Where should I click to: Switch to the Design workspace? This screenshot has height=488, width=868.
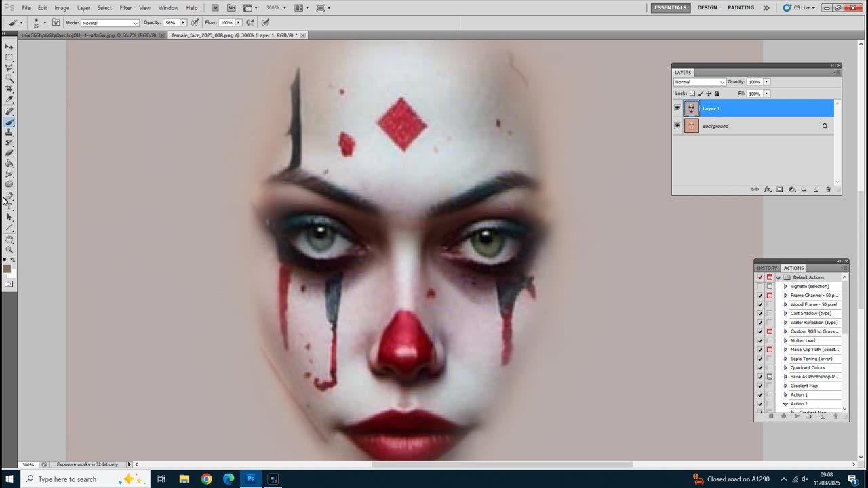(707, 8)
